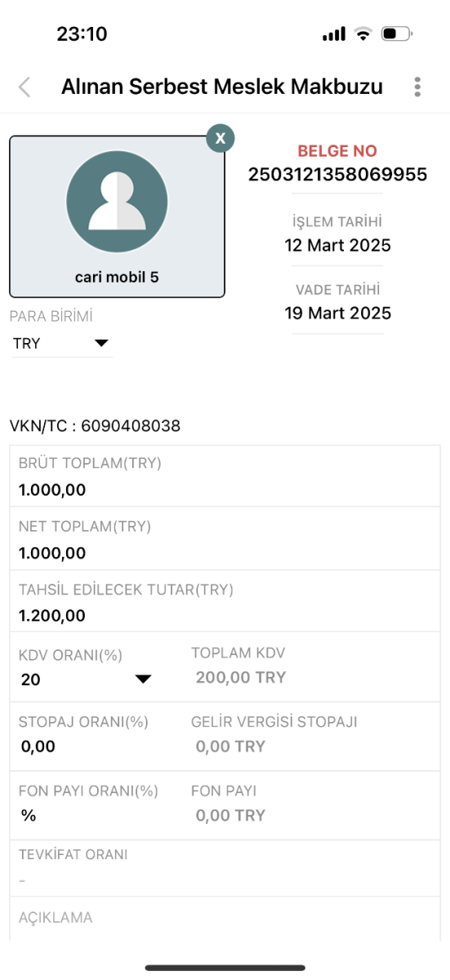The height and width of the screenshot is (980, 450).
Task: Change the VADE TARİHİ date 19 Mart 2025
Action: click(x=337, y=313)
